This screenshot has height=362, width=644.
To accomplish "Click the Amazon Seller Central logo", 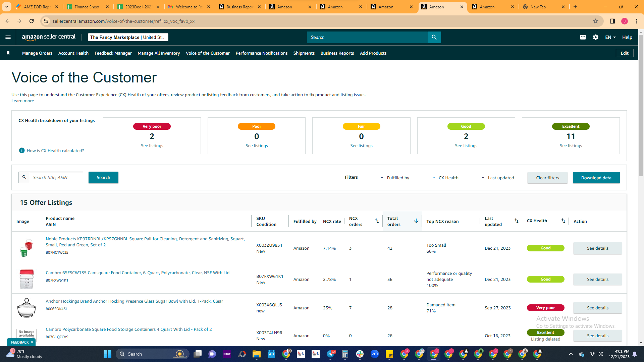I will pyautogui.click(x=49, y=37).
